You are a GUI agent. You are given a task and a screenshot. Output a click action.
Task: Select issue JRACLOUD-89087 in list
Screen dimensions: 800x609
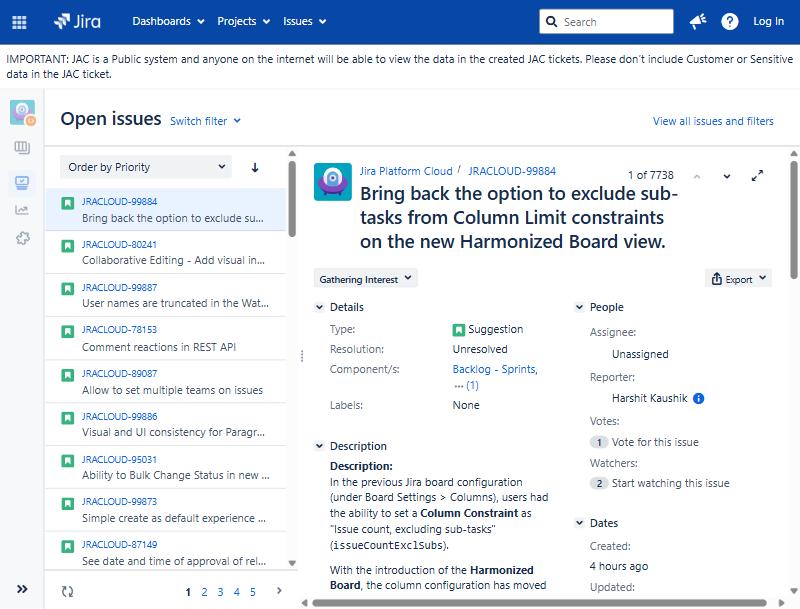pyautogui.click(x=165, y=382)
